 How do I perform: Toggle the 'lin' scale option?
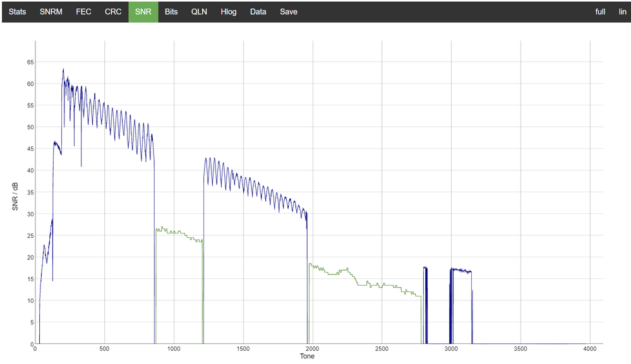(622, 11)
